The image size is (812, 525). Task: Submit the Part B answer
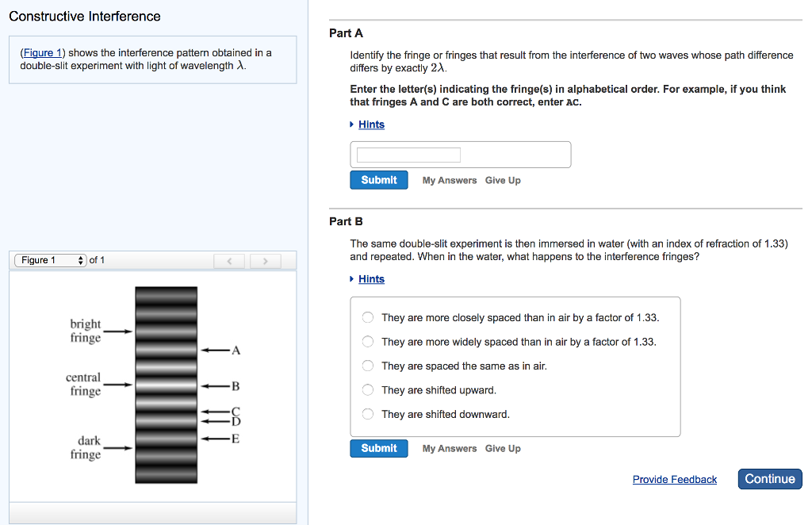[379, 448]
